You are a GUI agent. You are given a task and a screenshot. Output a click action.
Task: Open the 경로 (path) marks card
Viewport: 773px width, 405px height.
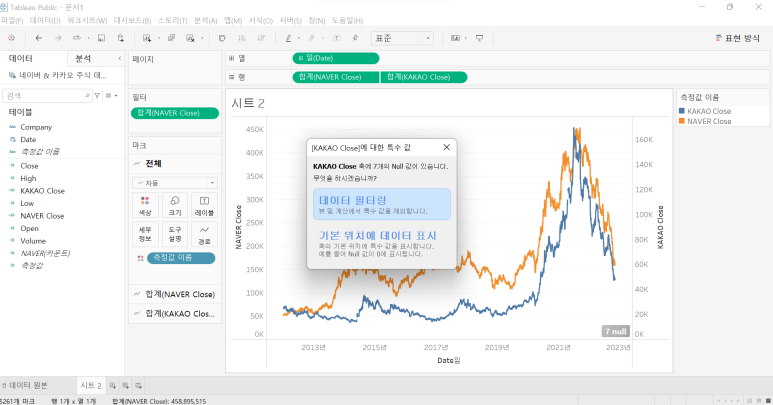[x=204, y=234]
